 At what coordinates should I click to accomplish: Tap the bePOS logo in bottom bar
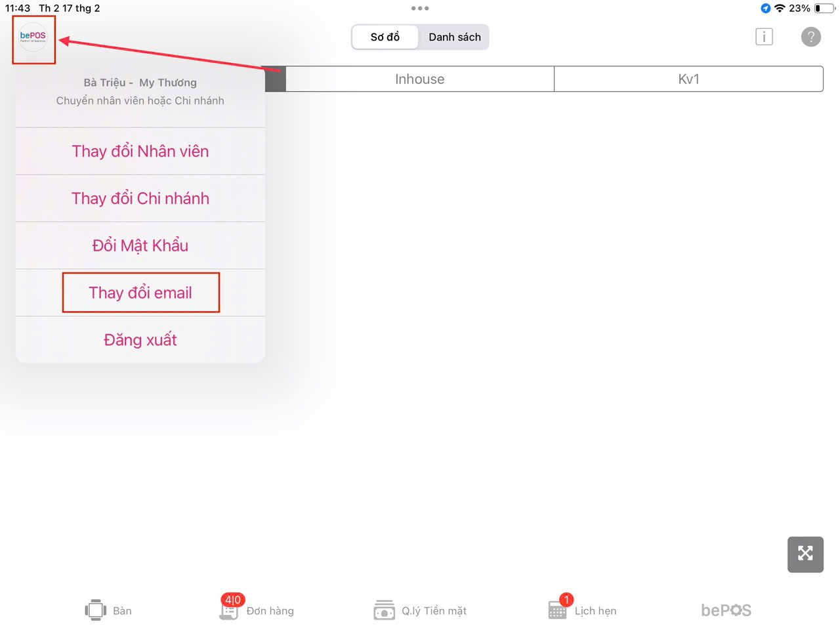[726, 610]
